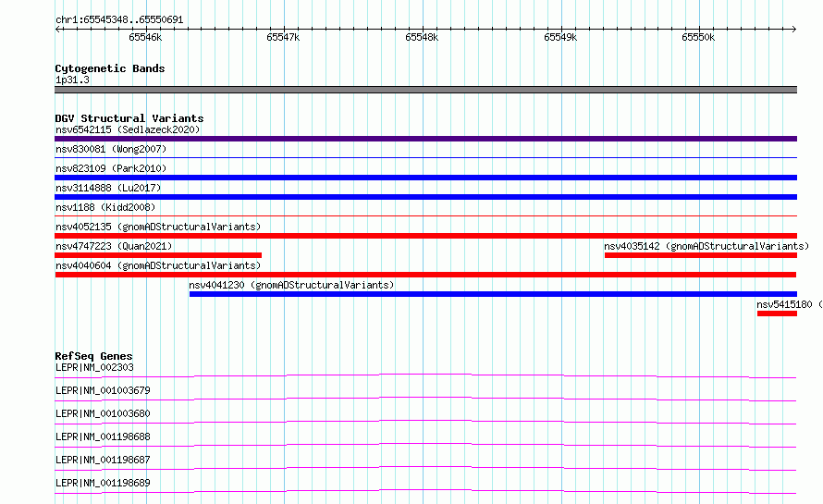Click the magenta LEPR|NM_001003680 gene line
Viewport: 823px width, 504px height.
click(x=425, y=422)
